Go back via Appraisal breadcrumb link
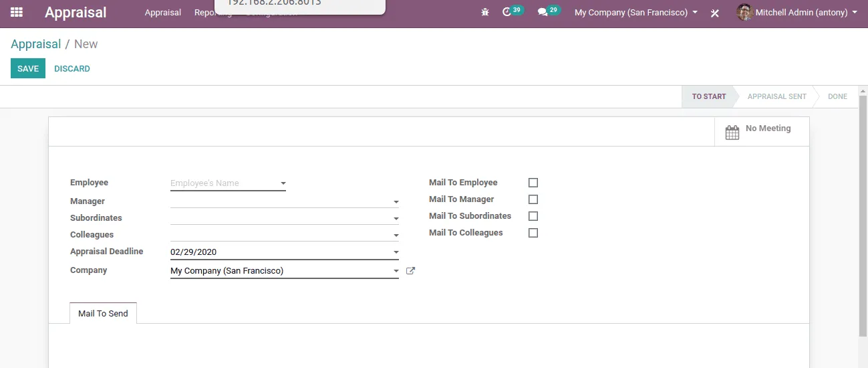 coord(35,44)
